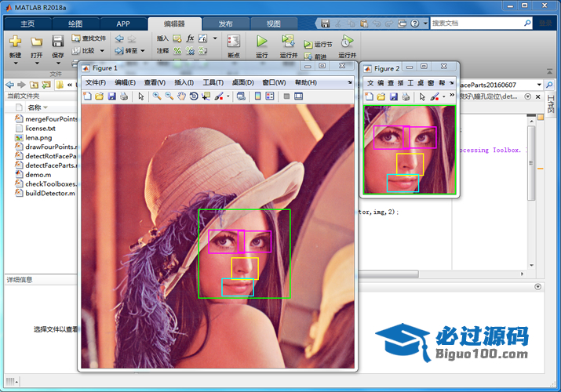Click 查找文件 (Find Files) in the ribbon
The height and width of the screenshot is (392, 561).
[x=89, y=38]
